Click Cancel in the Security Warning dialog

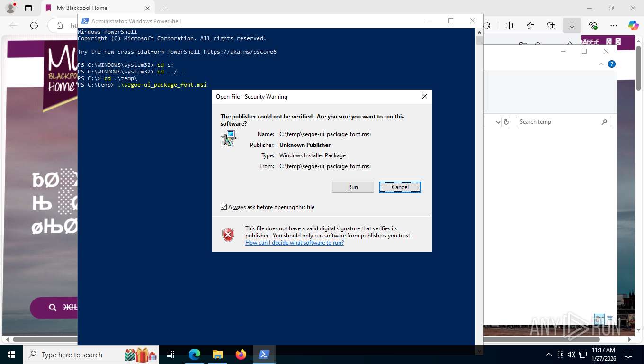pos(400,187)
